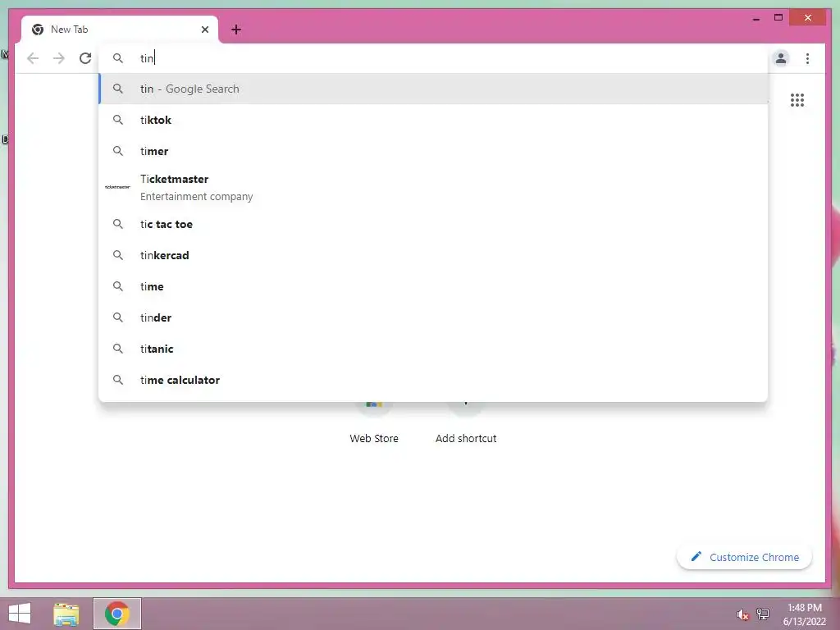Click the Ticketmaster logo thumbnail

[x=117, y=187]
